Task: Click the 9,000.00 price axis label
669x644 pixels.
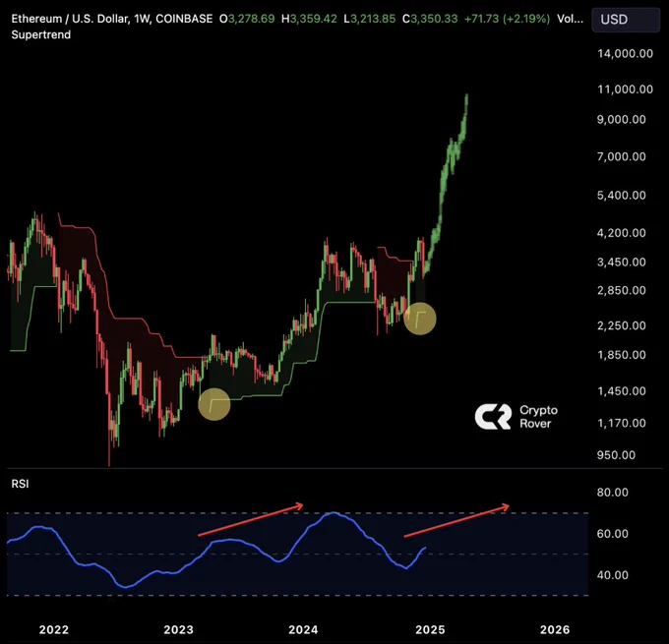Action: coord(622,119)
